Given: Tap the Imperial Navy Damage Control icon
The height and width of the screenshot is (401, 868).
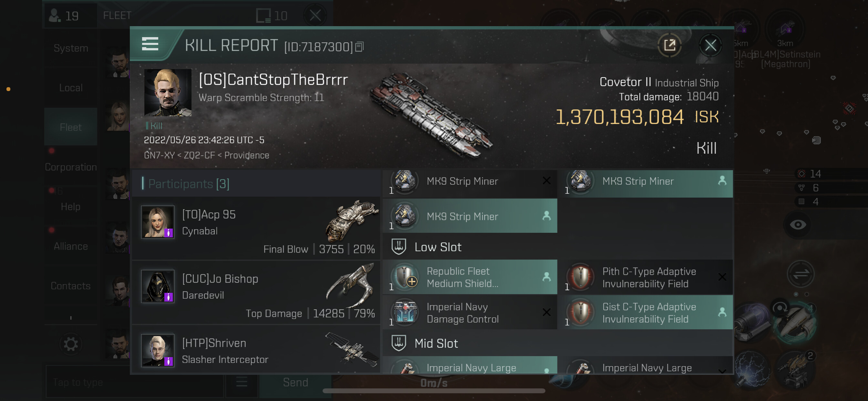Looking at the screenshot, I should 405,313.
